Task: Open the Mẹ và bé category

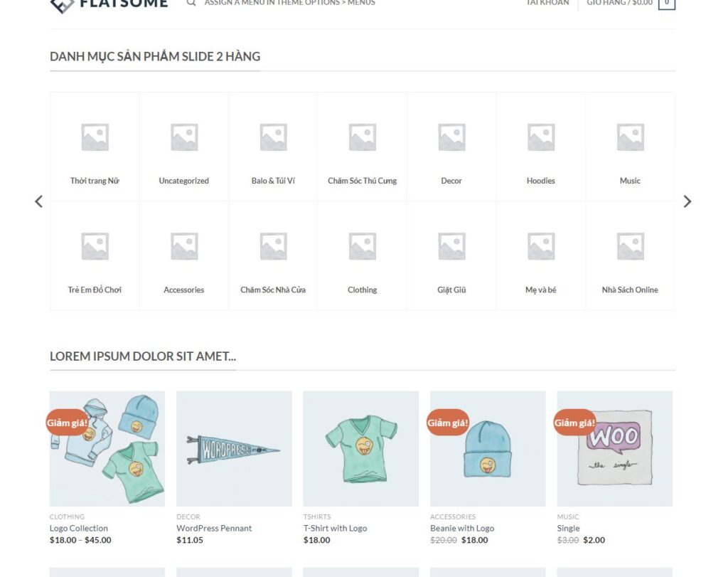Action: click(541, 290)
